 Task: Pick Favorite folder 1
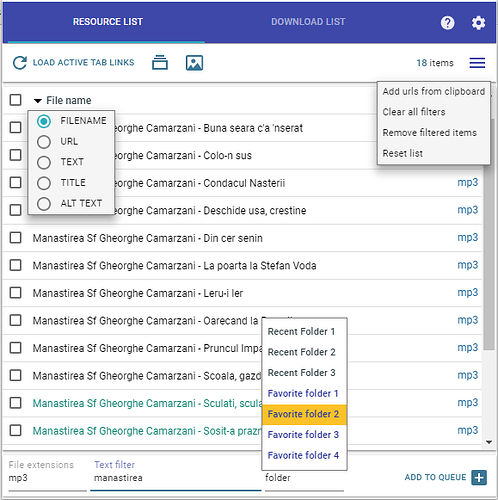point(303,393)
